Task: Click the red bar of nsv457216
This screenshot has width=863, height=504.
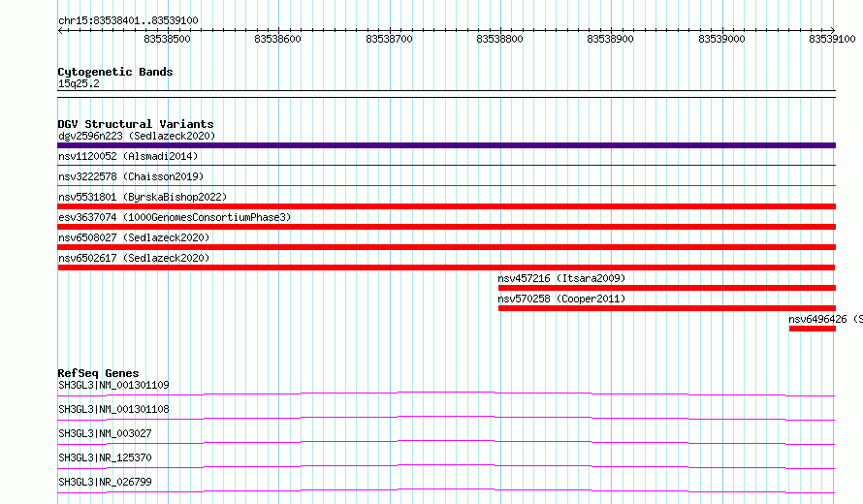Action: 667,288
